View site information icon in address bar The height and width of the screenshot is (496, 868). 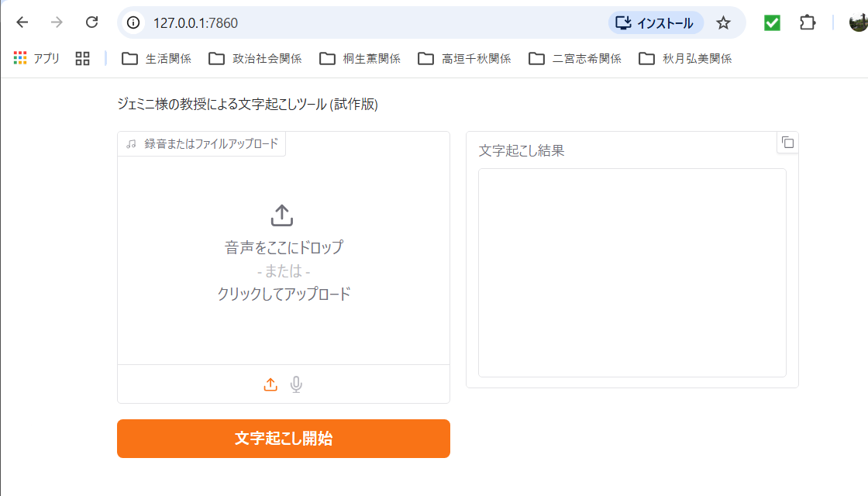133,22
